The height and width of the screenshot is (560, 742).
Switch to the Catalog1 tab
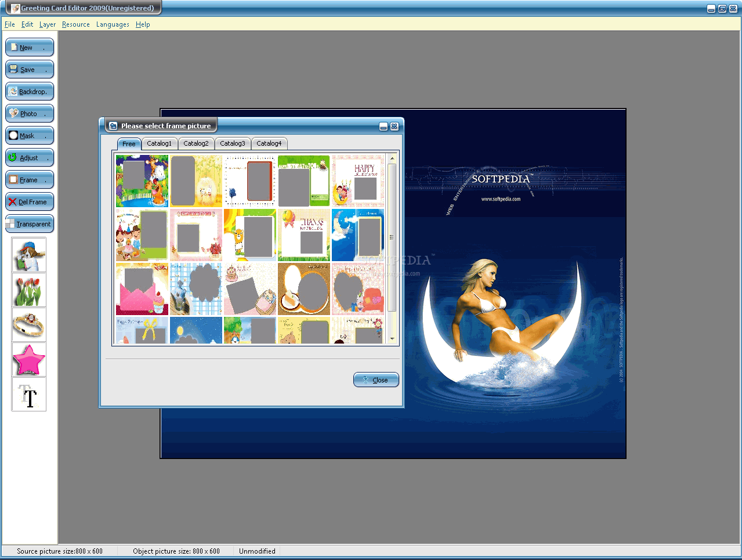coord(159,143)
